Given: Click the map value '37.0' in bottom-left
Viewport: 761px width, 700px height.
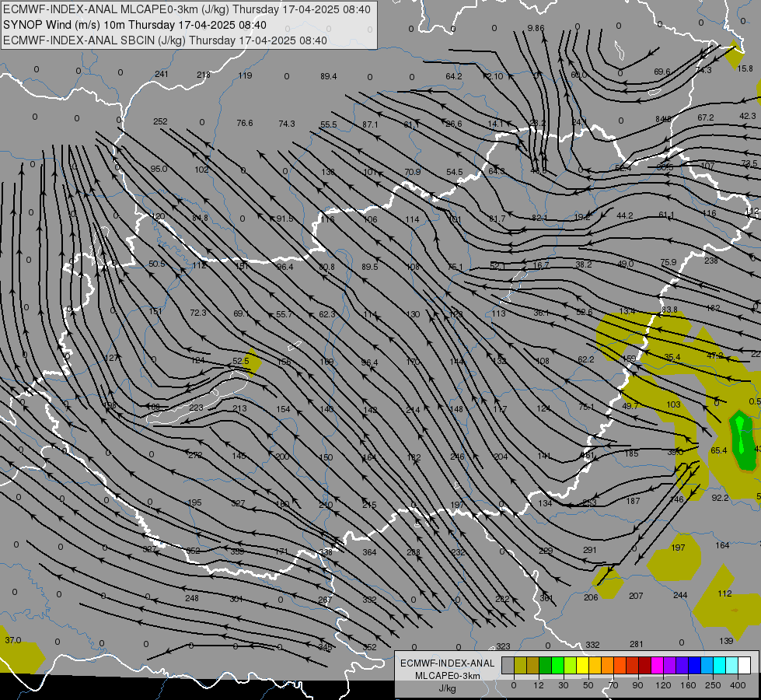Looking at the screenshot, I should point(13,640).
